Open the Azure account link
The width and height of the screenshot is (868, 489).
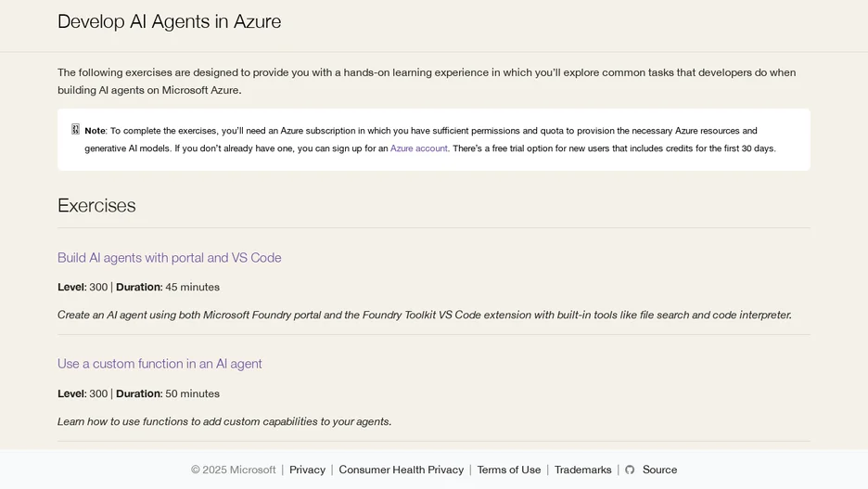coord(418,148)
